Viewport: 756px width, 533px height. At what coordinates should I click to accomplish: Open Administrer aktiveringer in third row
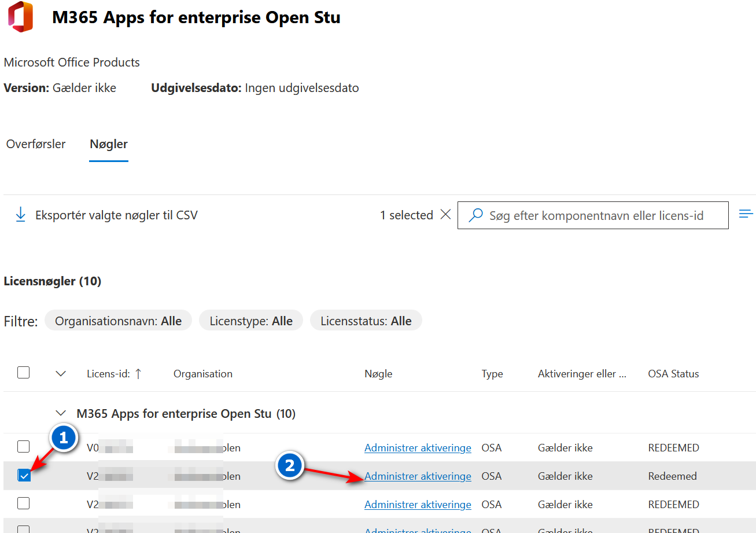click(x=418, y=505)
